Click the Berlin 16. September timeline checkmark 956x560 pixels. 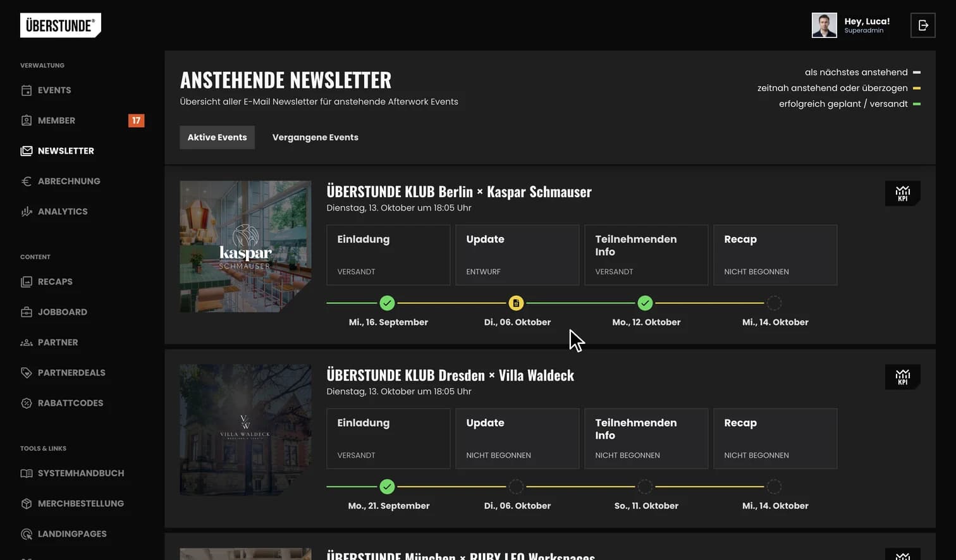point(387,303)
